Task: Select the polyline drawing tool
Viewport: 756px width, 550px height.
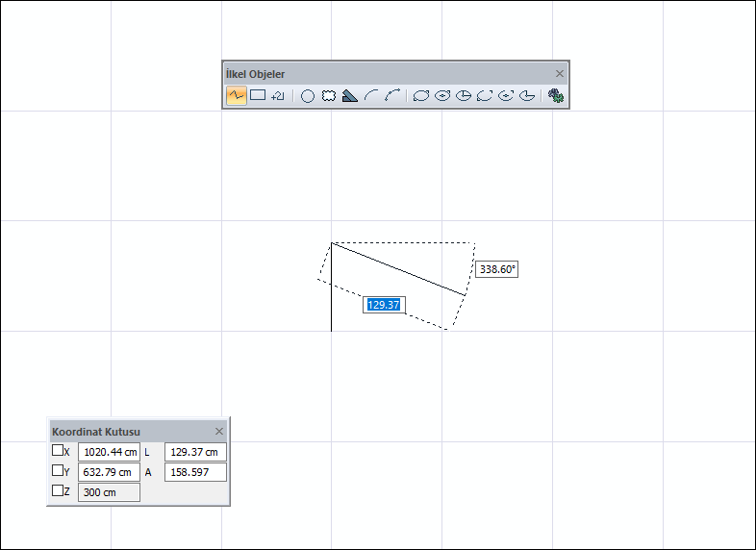Action: [x=236, y=95]
